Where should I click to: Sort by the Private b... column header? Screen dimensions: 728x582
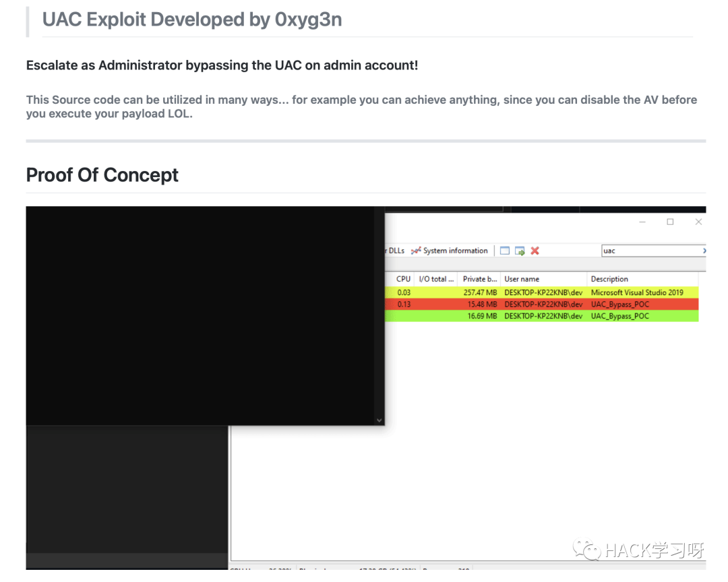479,279
